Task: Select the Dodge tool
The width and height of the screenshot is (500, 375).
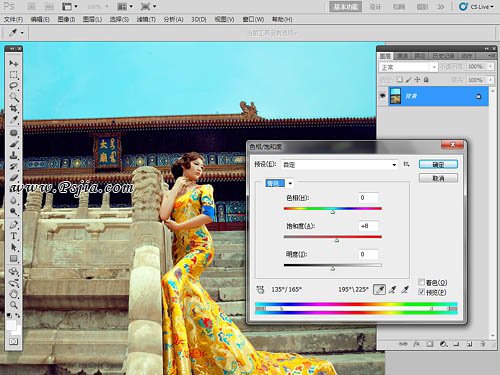Action: [14, 211]
